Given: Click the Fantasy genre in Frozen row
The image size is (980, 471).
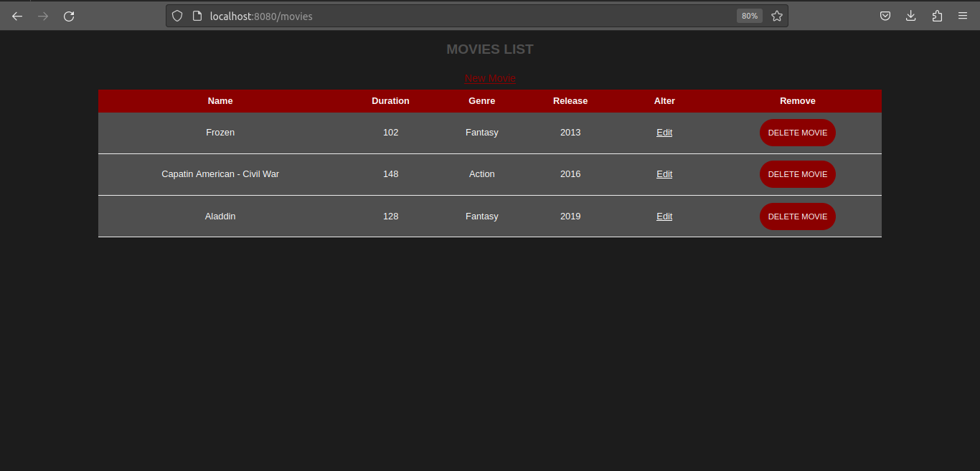Looking at the screenshot, I should click(x=482, y=133).
